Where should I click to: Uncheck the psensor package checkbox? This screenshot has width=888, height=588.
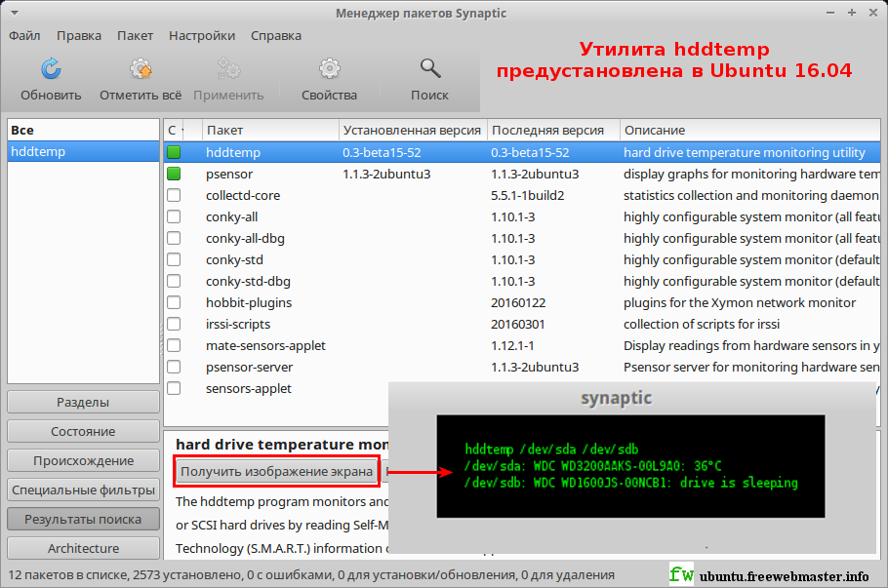point(174,174)
